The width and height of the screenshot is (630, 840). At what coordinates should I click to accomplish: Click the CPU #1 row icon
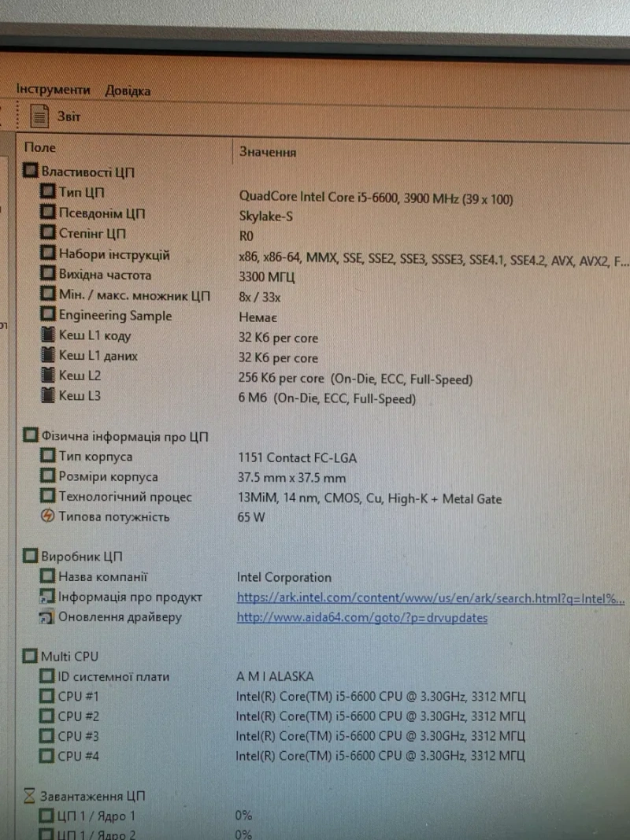click(x=47, y=696)
